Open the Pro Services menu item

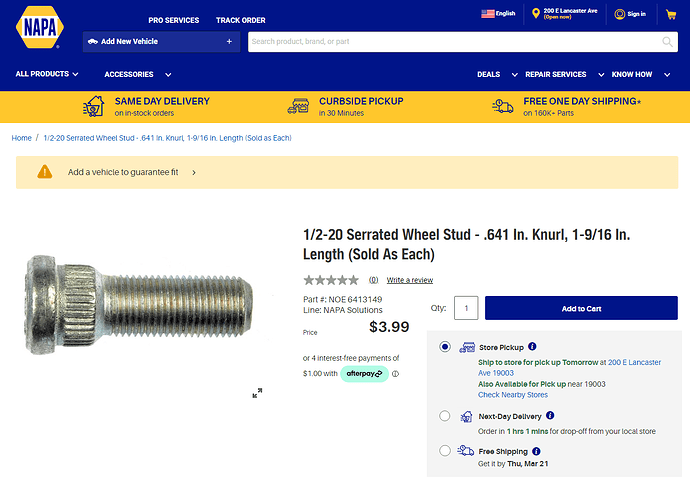tap(173, 20)
